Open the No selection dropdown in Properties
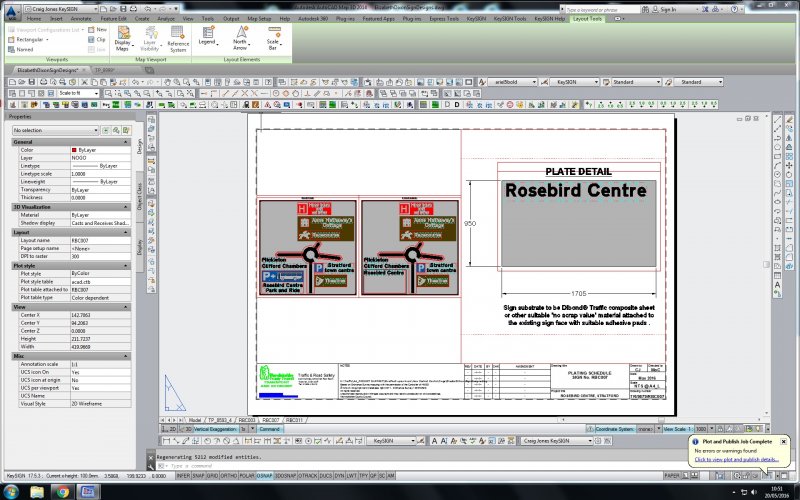The height and width of the screenshot is (500, 800). pos(55,131)
